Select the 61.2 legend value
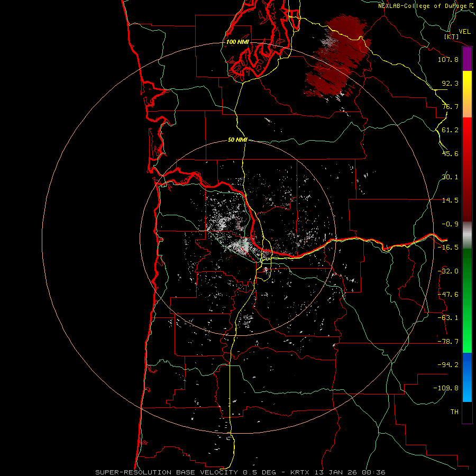The width and height of the screenshot is (476, 476). coord(450,130)
